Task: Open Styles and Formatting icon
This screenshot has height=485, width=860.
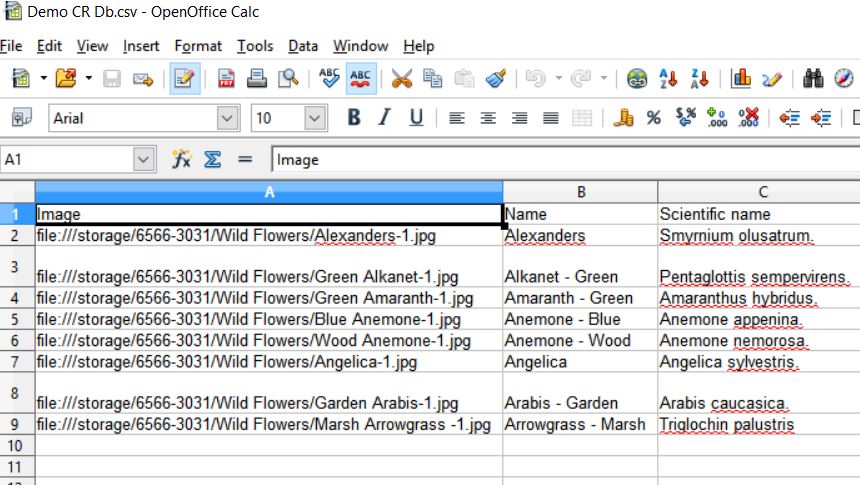Action: 22,117
